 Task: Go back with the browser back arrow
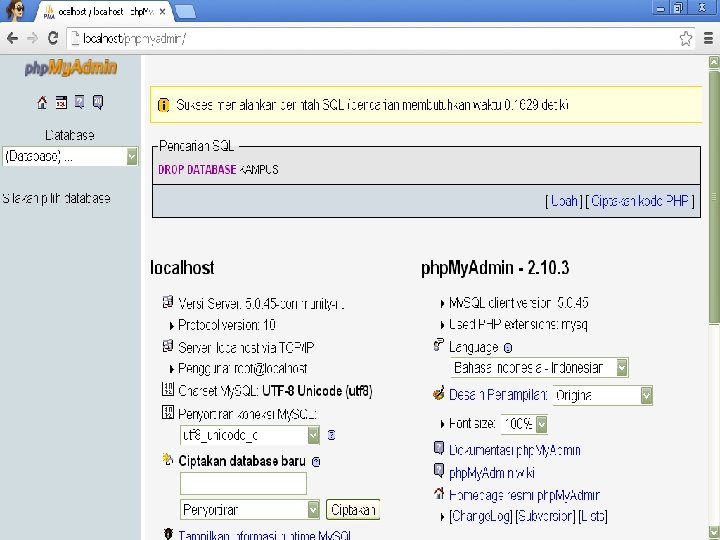[x=12, y=38]
